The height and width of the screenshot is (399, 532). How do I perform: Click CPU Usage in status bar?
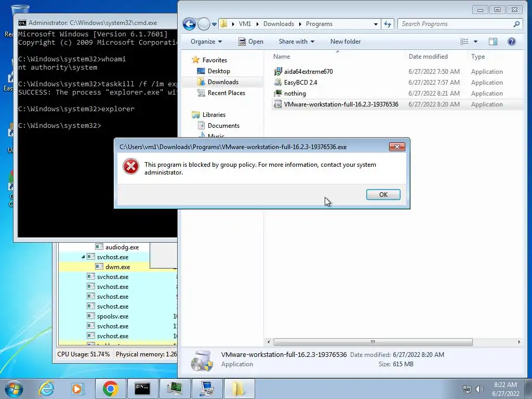tap(84, 354)
